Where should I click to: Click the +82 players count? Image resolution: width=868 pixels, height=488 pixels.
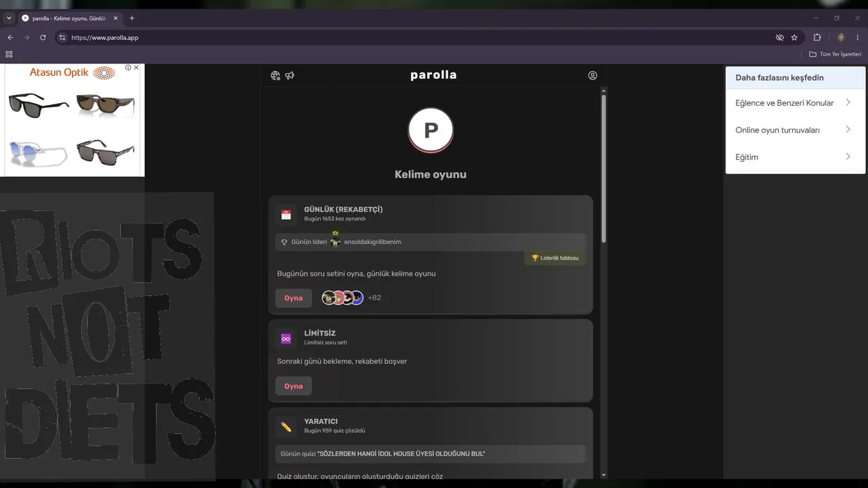click(x=374, y=298)
